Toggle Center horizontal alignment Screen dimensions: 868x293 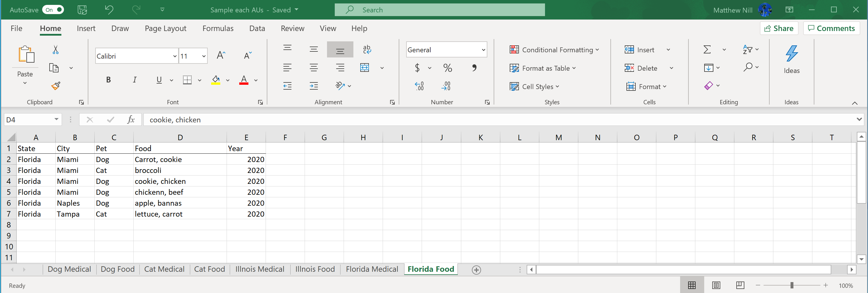(314, 68)
